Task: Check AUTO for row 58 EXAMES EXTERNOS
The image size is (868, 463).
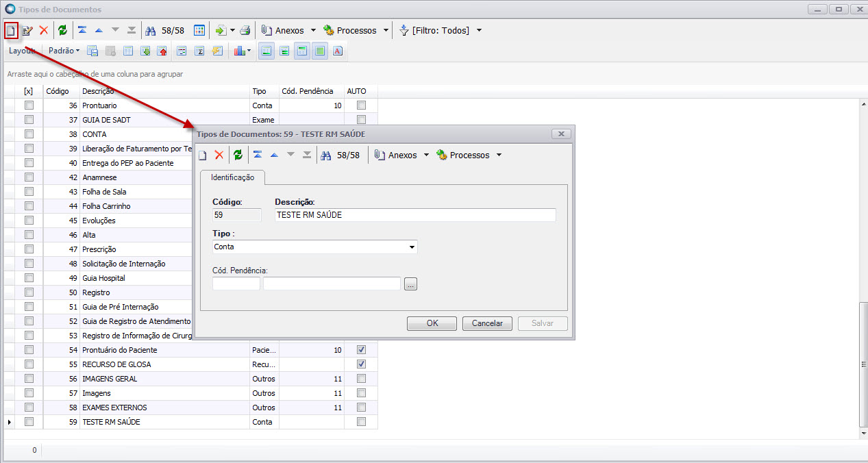Action: [x=361, y=408]
